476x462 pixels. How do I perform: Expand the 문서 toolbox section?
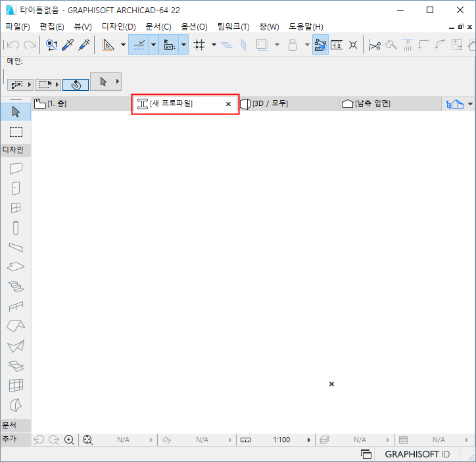tap(16, 425)
